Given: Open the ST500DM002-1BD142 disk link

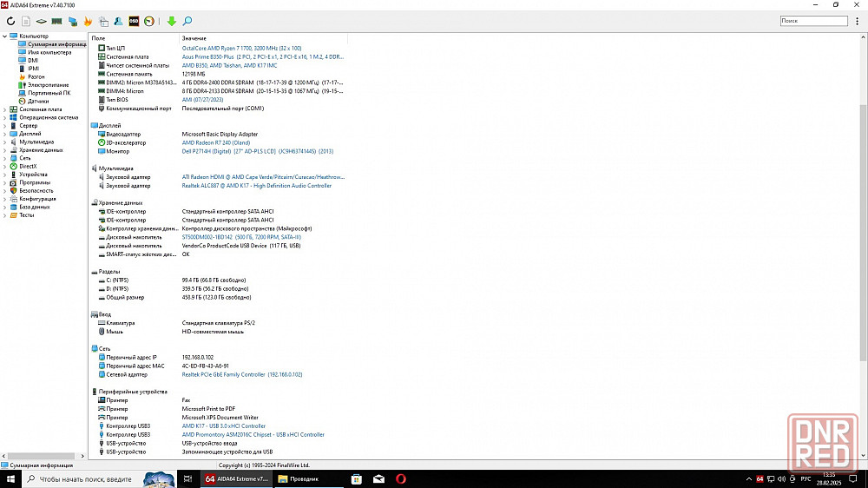Looking at the screenshot, I should point(241,237).
